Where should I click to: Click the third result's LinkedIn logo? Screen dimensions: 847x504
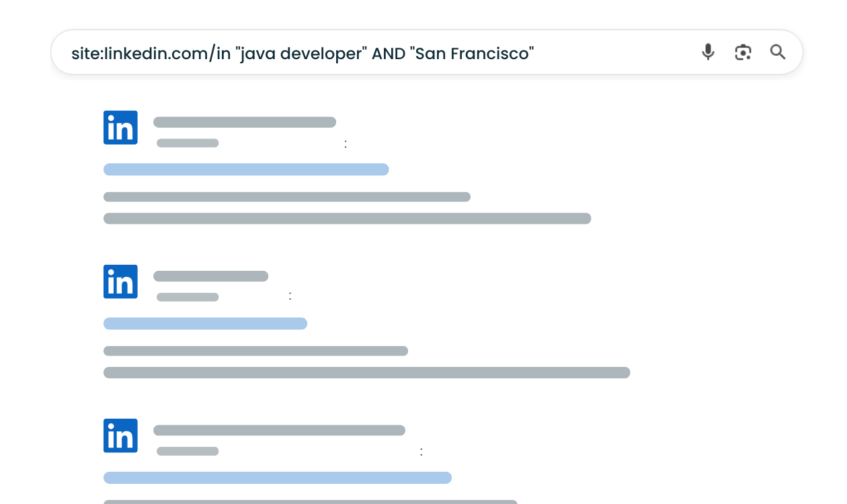(120, 435)
